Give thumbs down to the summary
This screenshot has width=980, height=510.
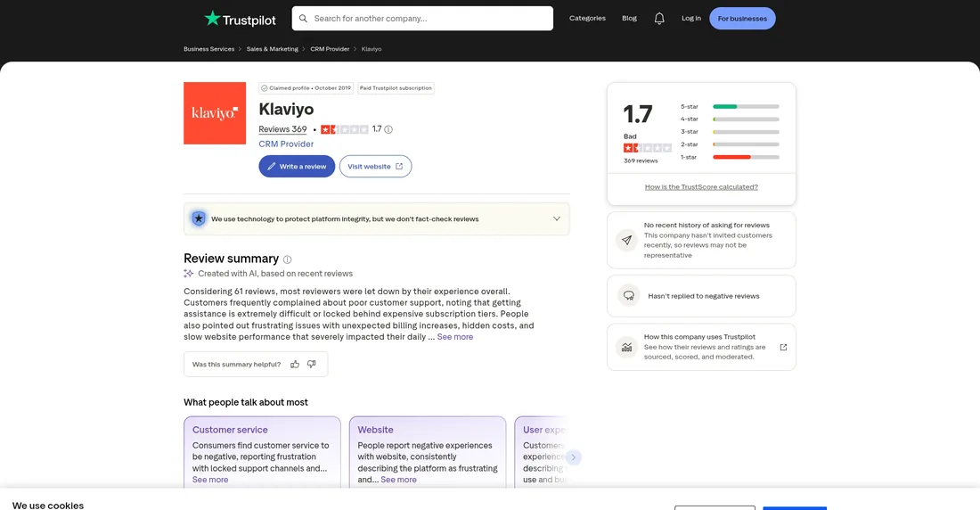point(311,364)
